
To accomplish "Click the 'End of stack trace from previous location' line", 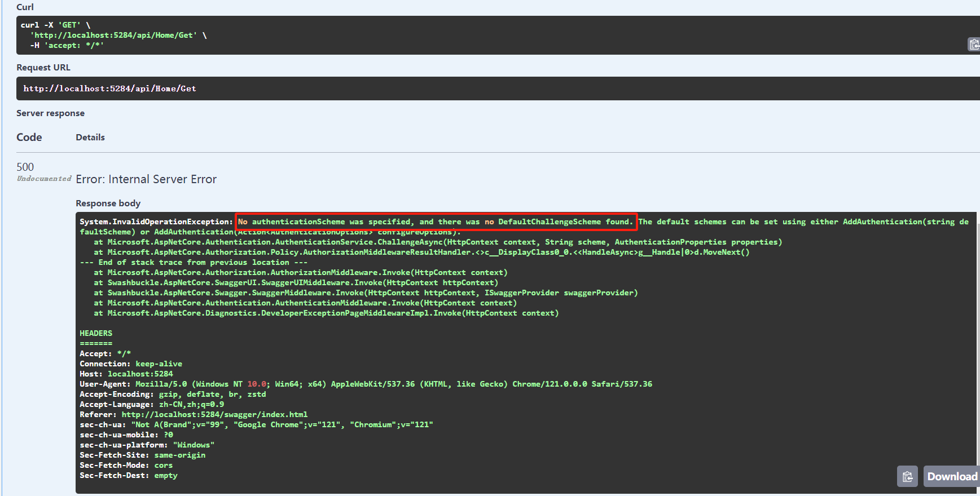I will pyautogui.click(x=194, y=262).
